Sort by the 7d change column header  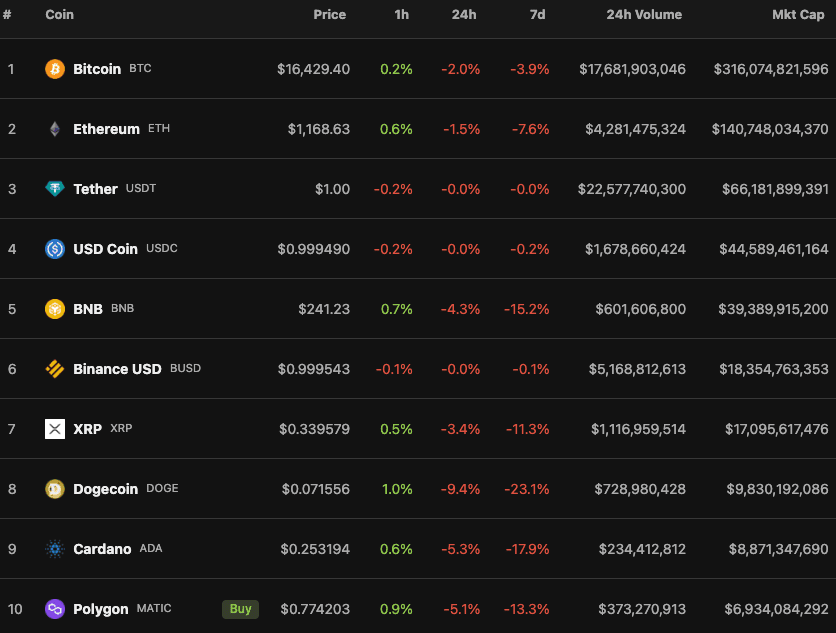tap(538, 15)
